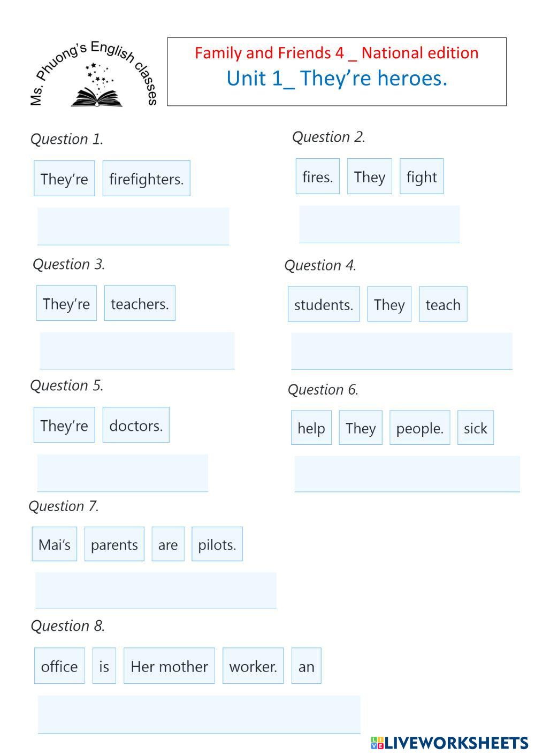Click the Question 1 answer box
535x756 pixels.
tap(133, 226)
